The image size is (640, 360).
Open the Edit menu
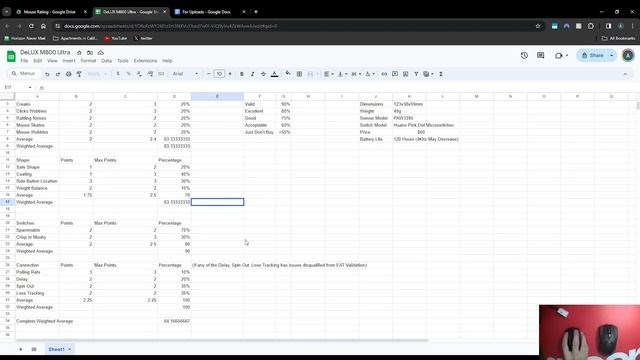(x=38, y=61)
